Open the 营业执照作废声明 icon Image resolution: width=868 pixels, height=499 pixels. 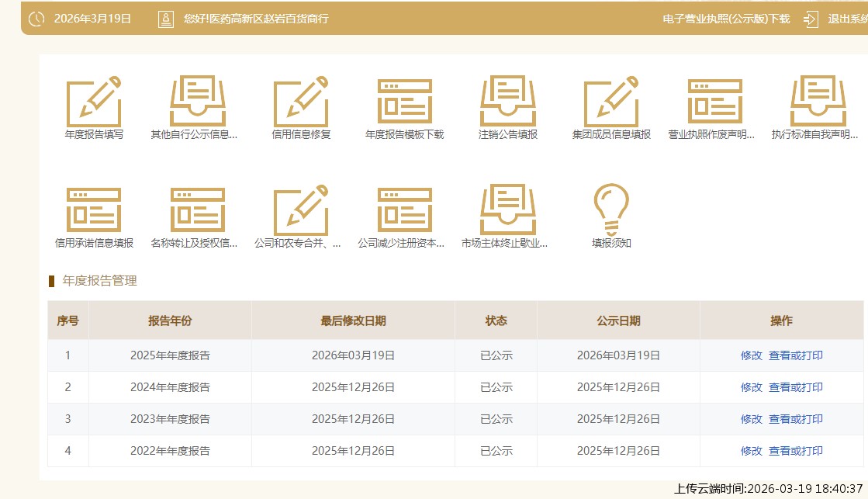714,102
